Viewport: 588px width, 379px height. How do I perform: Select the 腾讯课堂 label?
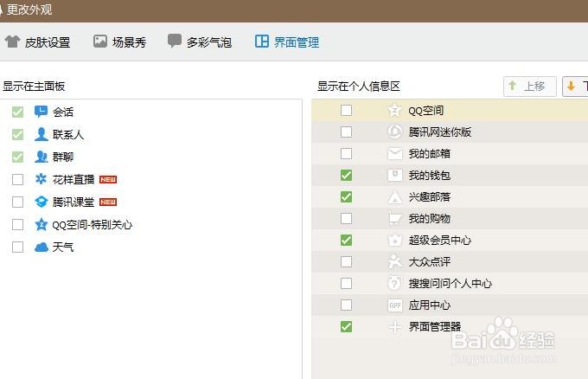[73, 202]
